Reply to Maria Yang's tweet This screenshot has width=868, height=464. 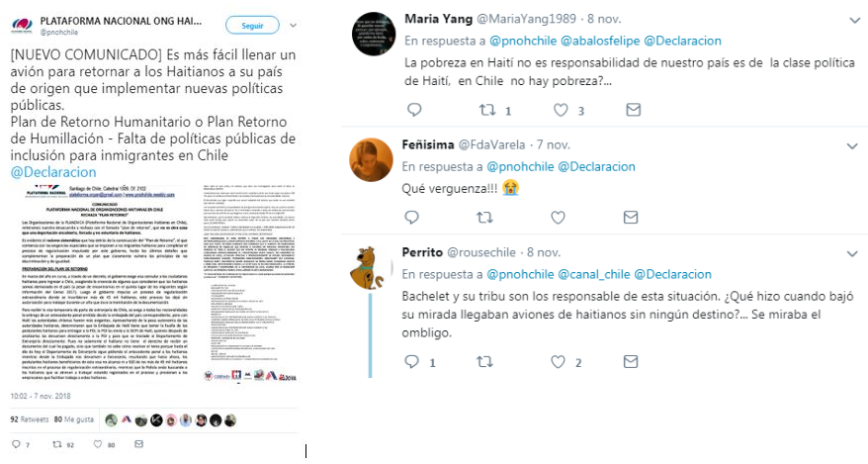coord(414,110)
